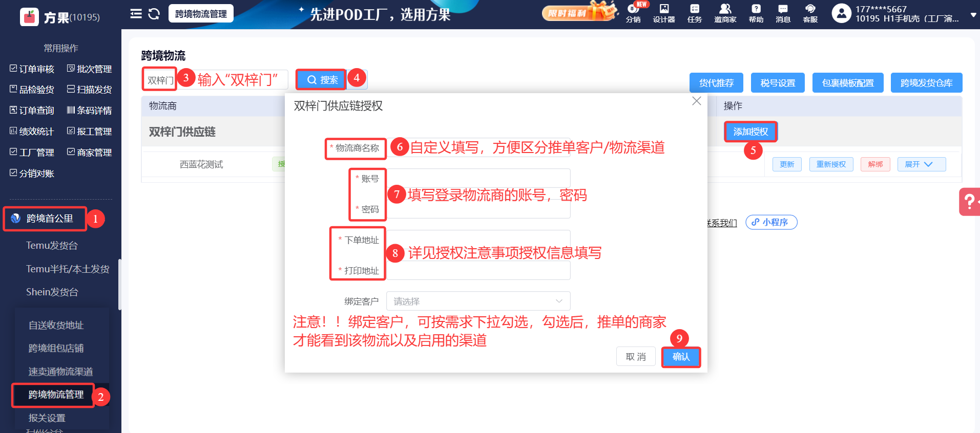Open 订单审核 in the sidebar
The width and height of the screenshot is (980, 433).
tap(32, 69)
